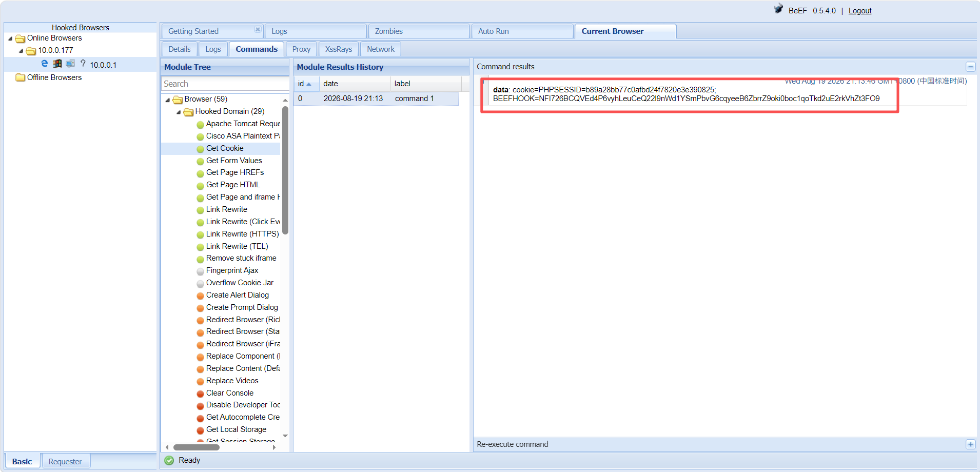Click the question mark icon beside 10.0.0.1
The image size is (980, 472).
(x=83, y=64)
